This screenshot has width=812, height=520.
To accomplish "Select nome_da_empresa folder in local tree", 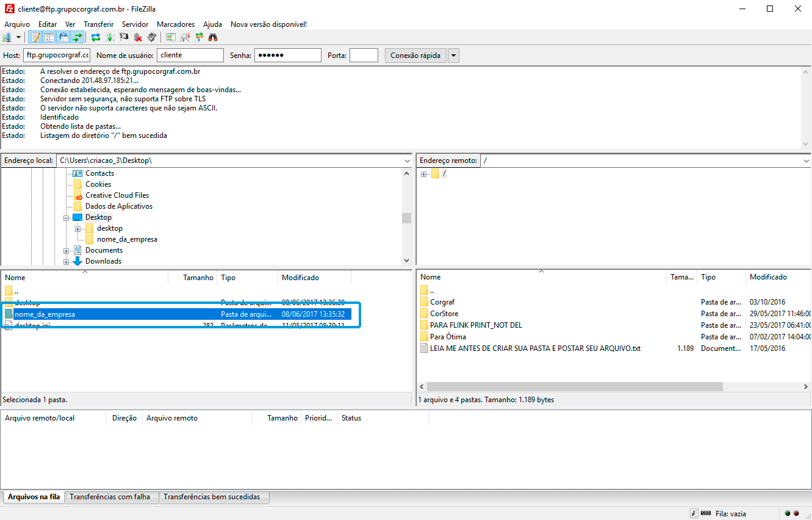I will click(x=127, y=239).
